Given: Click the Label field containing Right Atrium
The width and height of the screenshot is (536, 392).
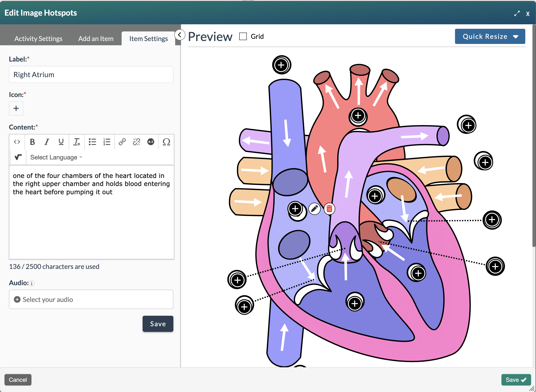Looking at the screenshot, I should (x=91, y=74).
